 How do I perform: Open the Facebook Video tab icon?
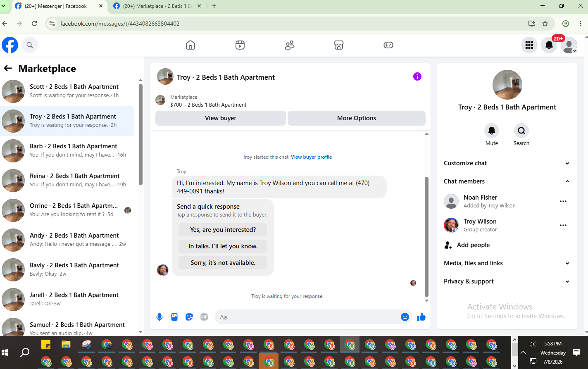[x=240, y=45]
